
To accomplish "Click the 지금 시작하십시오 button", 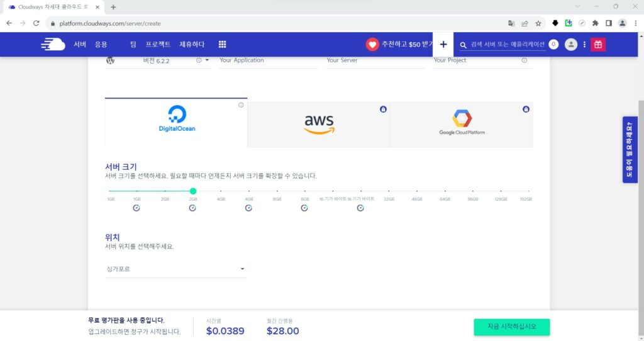I will pos(512,327).
